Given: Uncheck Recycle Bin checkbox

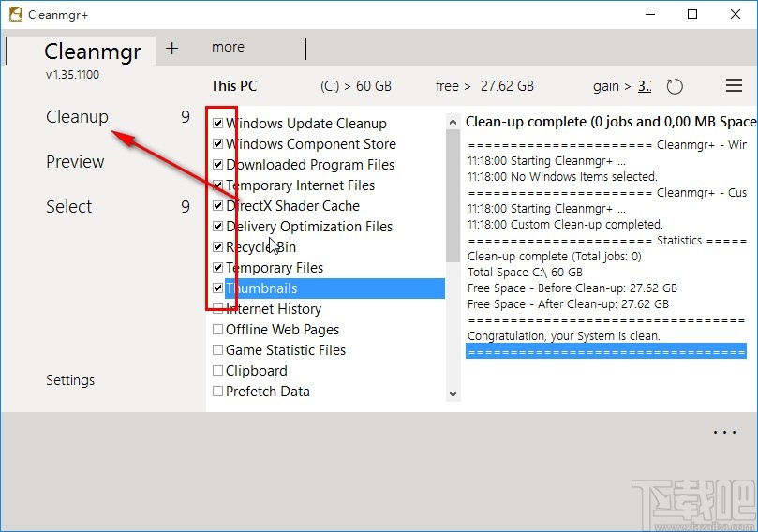Looking at the screenshot, I should pos(217,247).
